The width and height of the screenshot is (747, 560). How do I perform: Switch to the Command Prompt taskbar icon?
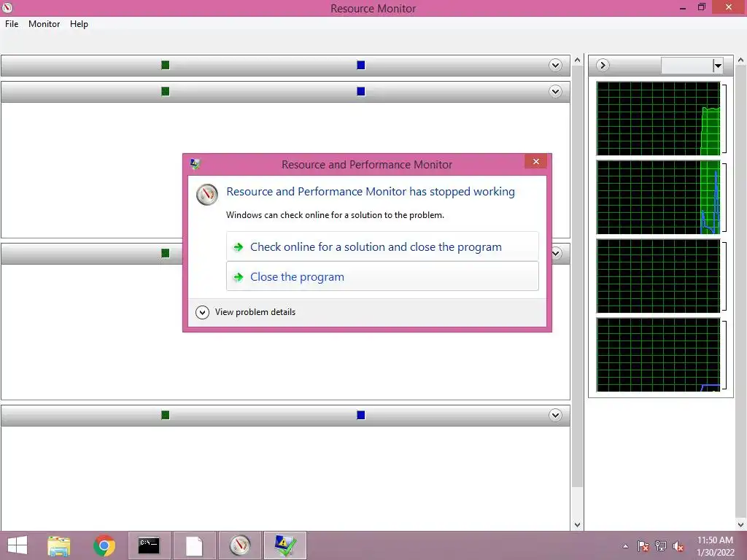149,545
